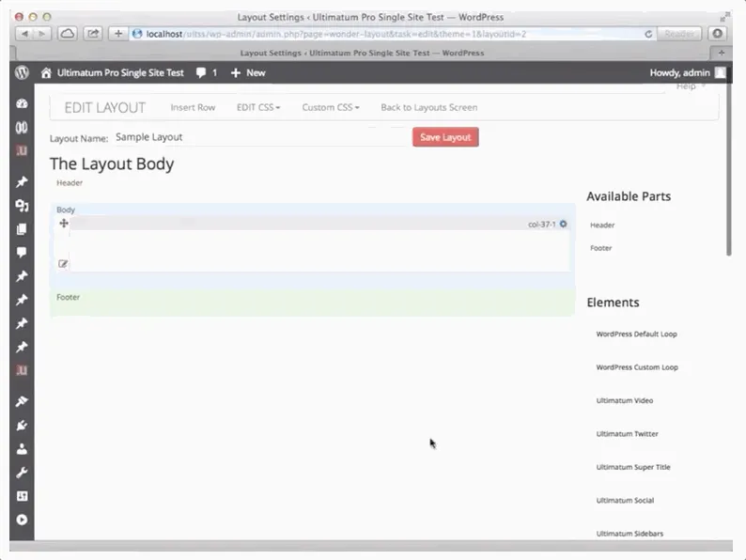Open the WordPress logo menu
The width and height of the screenshot is (746, 560).
click(x=22, y=72)
